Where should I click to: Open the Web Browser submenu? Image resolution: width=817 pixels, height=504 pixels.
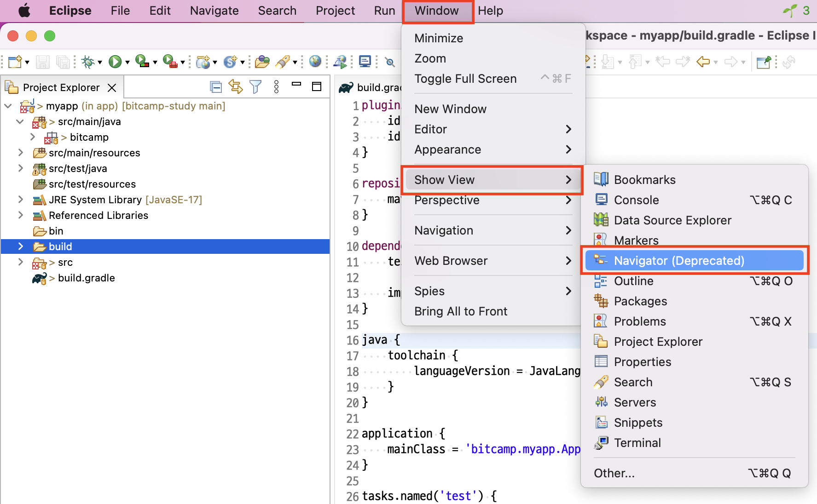pos(493,261)
